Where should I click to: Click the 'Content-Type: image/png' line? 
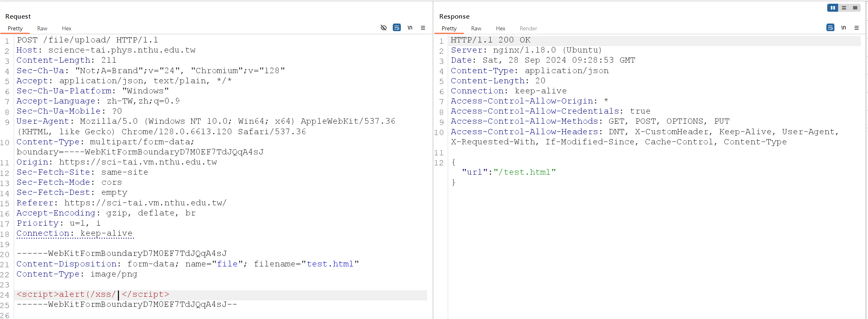[x=77, y=274]
